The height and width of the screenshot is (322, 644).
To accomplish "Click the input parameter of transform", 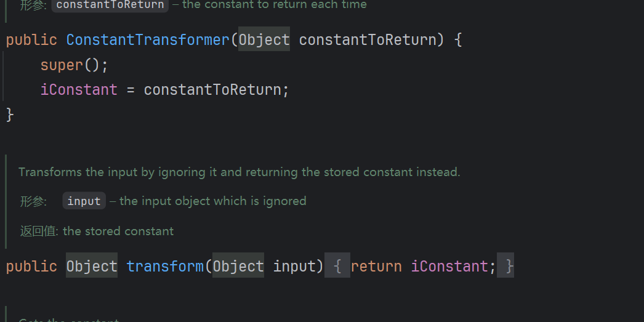I will click(x=294, y=267).
